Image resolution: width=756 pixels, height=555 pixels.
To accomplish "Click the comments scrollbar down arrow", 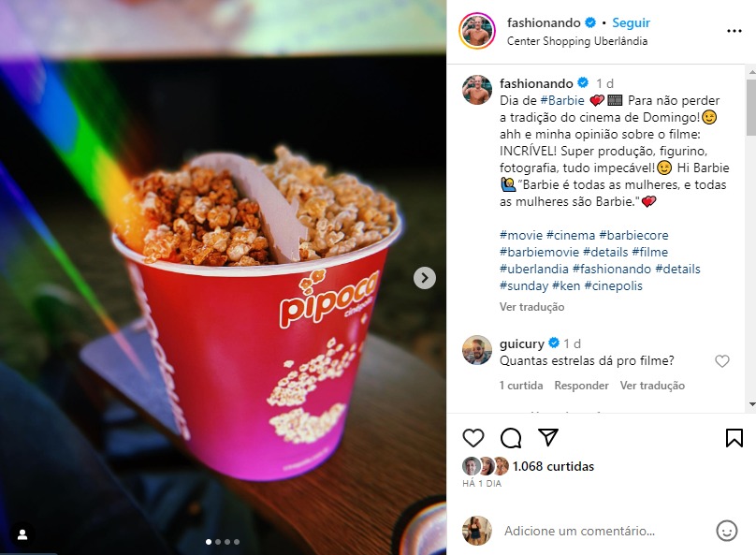I will point(751,404).
